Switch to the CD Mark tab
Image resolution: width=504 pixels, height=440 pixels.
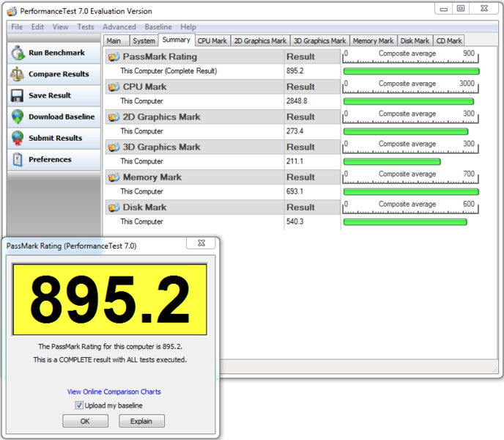click(449, 41)
